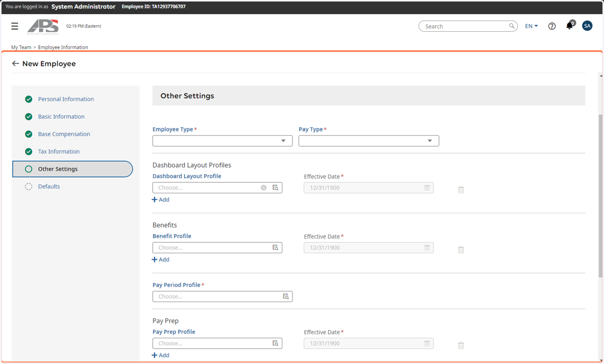
Task: Open the EN language selector
Action: pyautogui.click(x=532, y=26)
